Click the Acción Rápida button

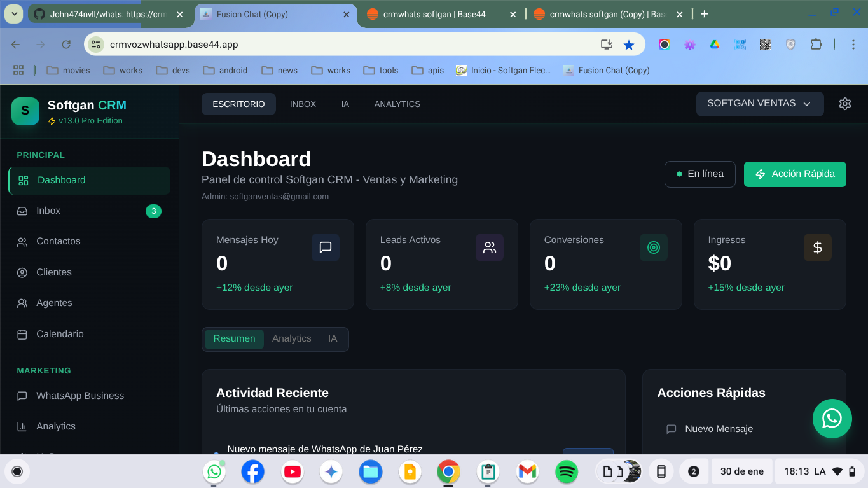pos(795,174)
